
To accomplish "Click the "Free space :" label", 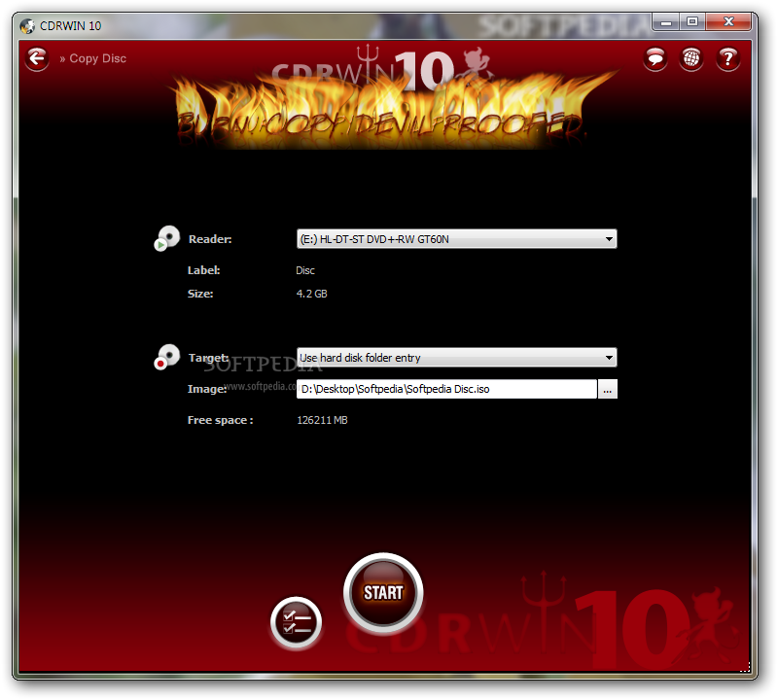I will [221, 420].
